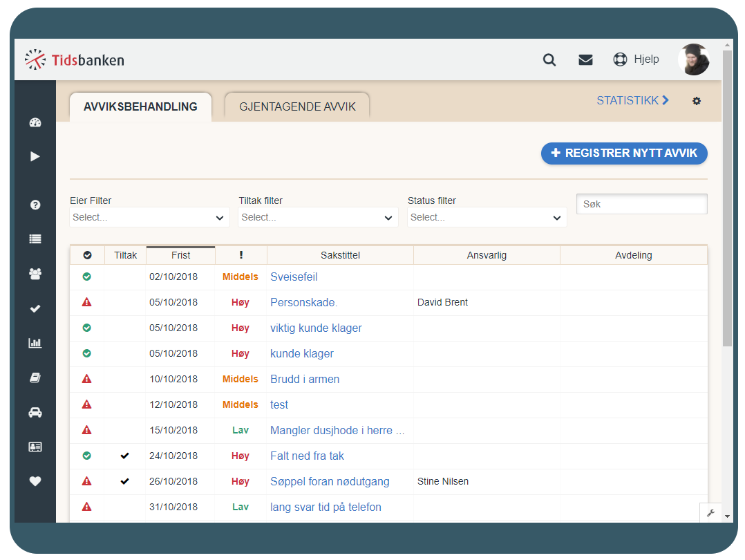Open the Statistikk link

633,101
